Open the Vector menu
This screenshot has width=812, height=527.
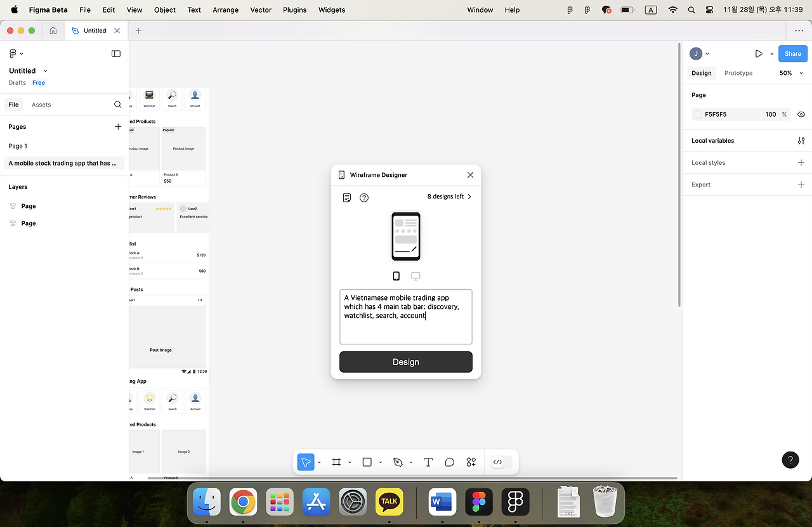261,10
